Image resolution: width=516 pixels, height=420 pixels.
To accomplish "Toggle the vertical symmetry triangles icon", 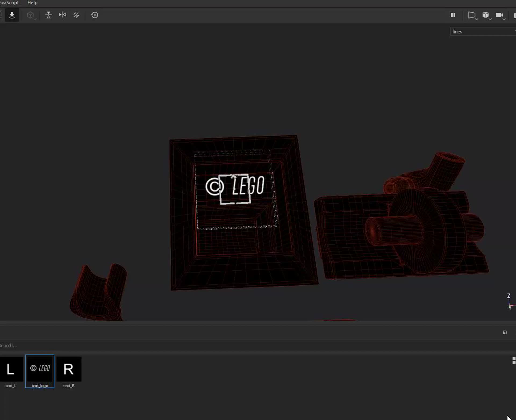I will [48, 15].
